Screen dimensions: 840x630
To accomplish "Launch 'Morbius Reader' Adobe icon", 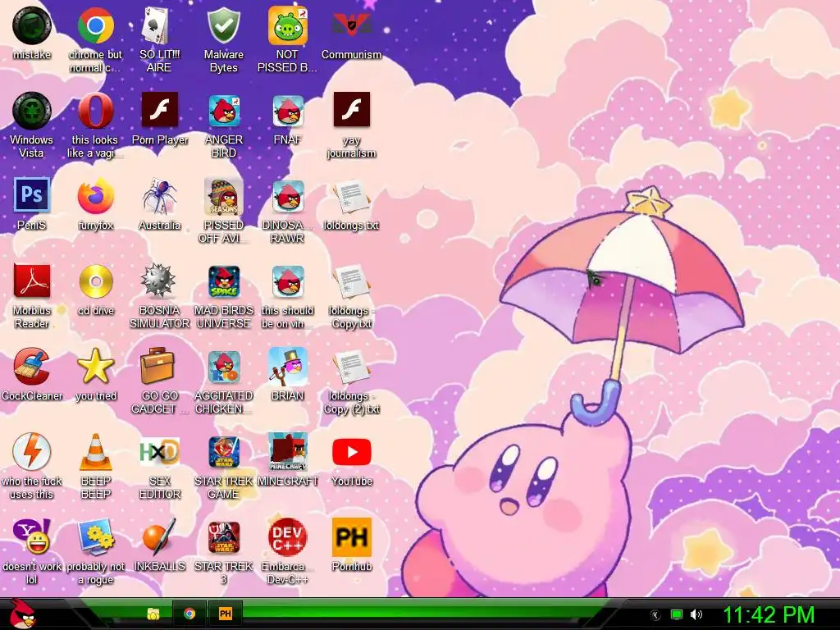I will point(32,281).
